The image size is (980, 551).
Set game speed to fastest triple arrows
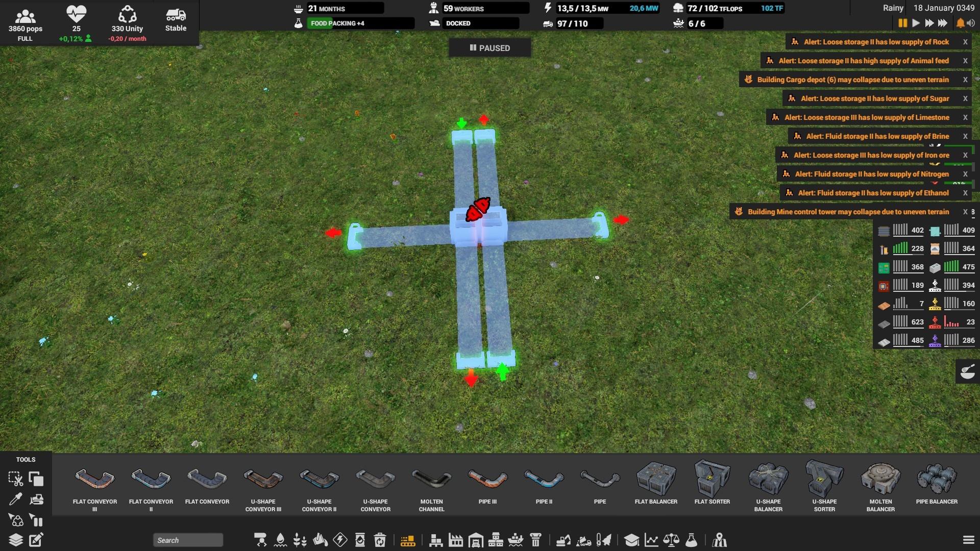(x=943, y=23)
